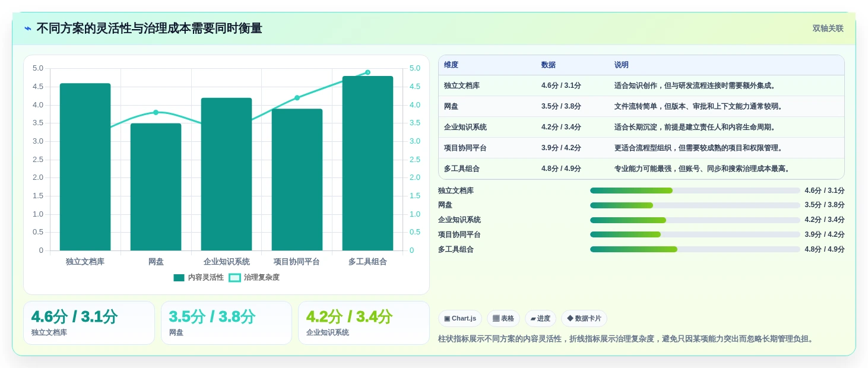Click description 更适合流程型组织，但需要较成熟的项目和权限管理
The image size is (868, 368).
pyautogui.click(x=699, y=148)
